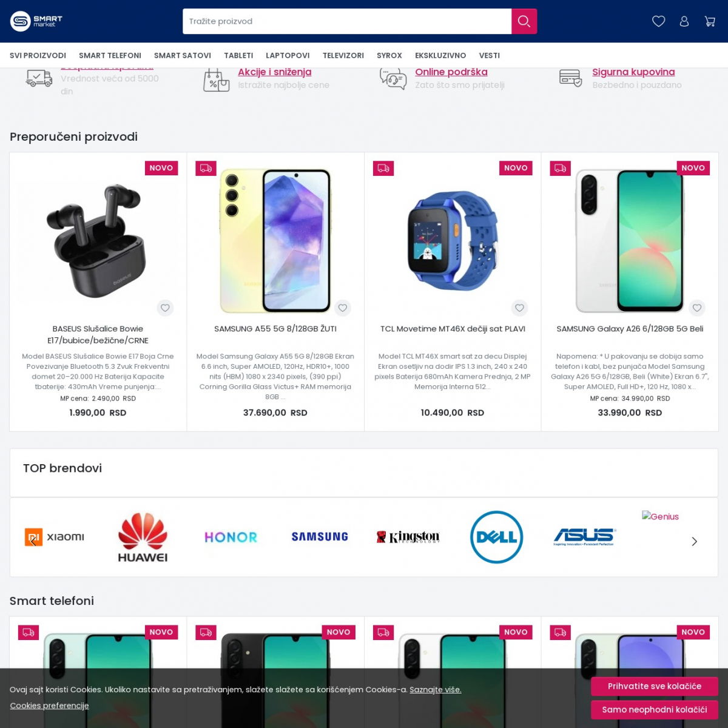Open the SMART TELEFONI category menu
The width and height of the screenshot is (728, 728).
pos(110,55)
